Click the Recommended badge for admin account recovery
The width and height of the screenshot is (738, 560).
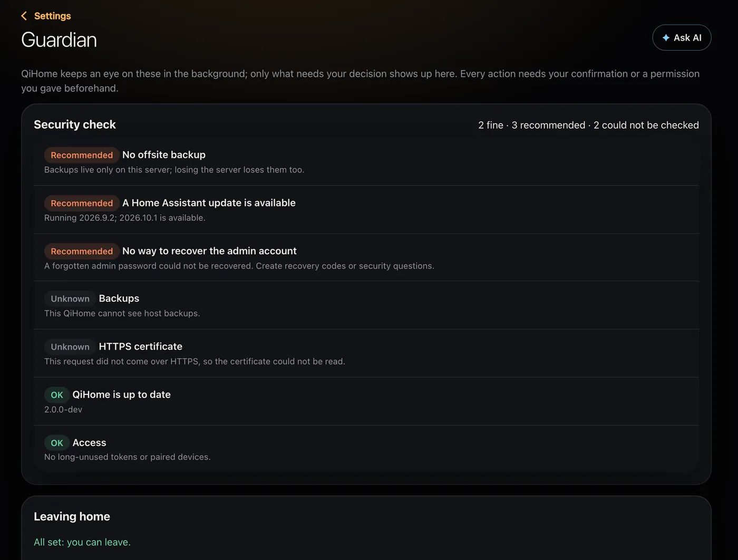(x=82, y=251)
